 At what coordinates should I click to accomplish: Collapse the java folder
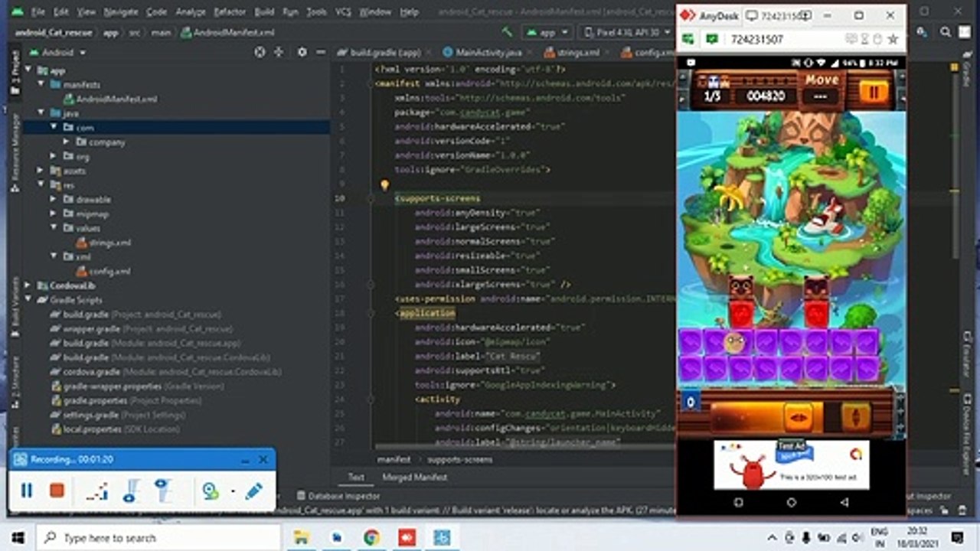click(43, 113)
